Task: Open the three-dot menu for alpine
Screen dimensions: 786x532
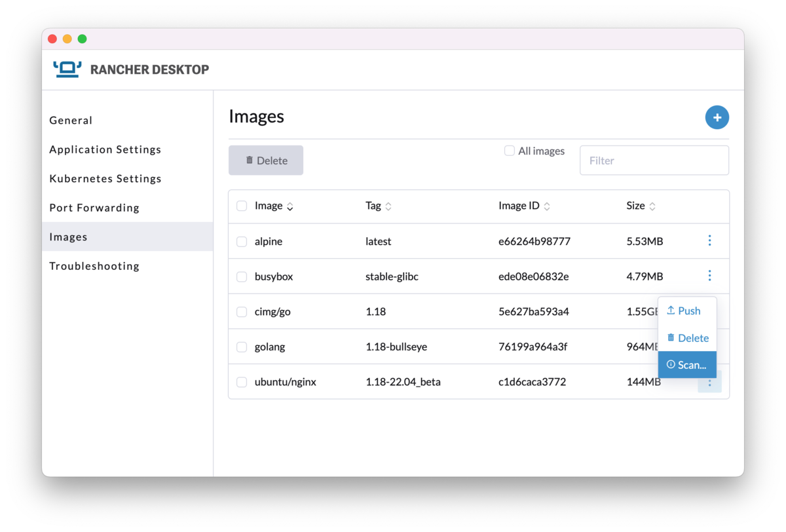Action: click(x=709, y=240)
